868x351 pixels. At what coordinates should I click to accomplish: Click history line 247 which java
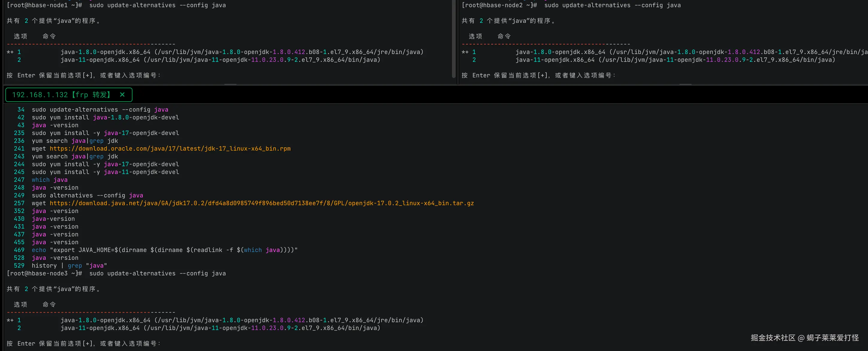pos(49,180)
